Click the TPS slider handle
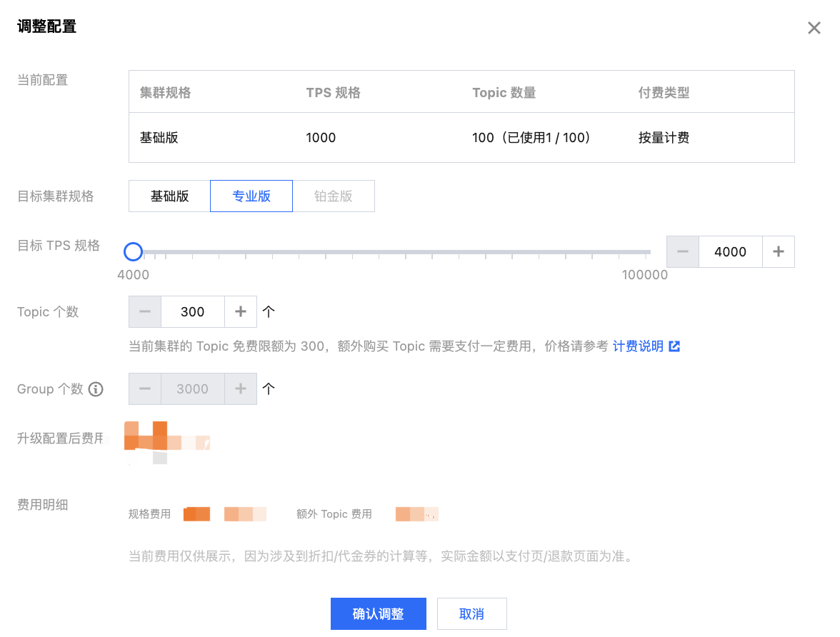 tap(133, 251)
